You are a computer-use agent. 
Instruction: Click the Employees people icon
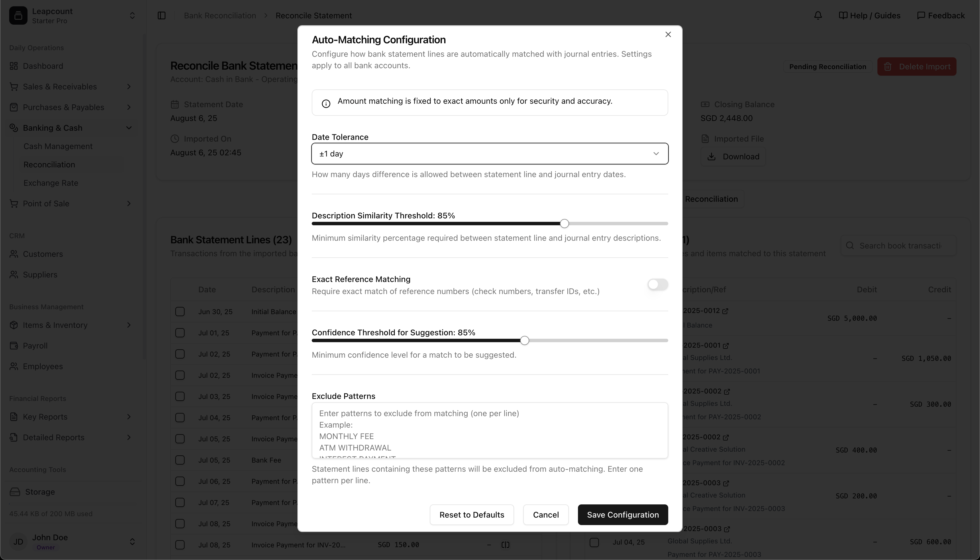pos(14,366)
